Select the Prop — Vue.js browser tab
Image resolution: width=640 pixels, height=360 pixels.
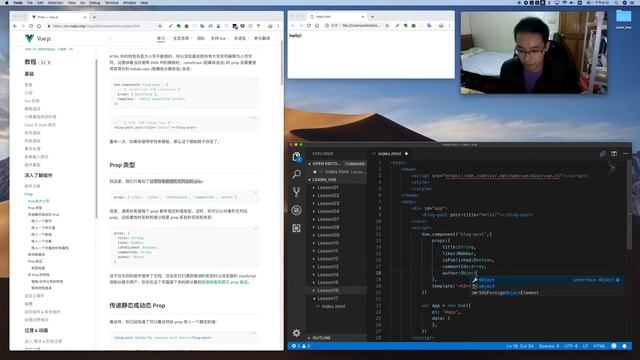(58, 17)
